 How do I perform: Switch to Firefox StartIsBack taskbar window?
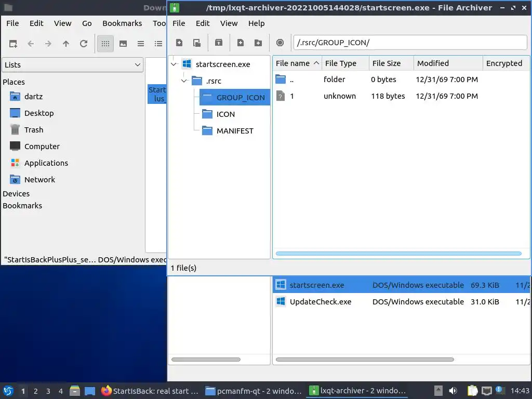click(150, 391)
